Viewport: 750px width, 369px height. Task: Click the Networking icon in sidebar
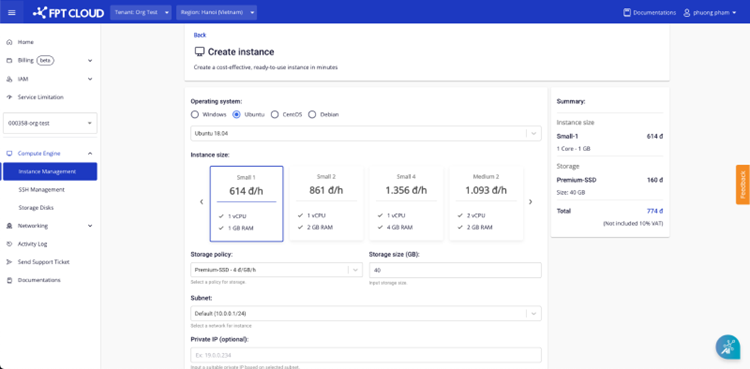click(9, 226)
